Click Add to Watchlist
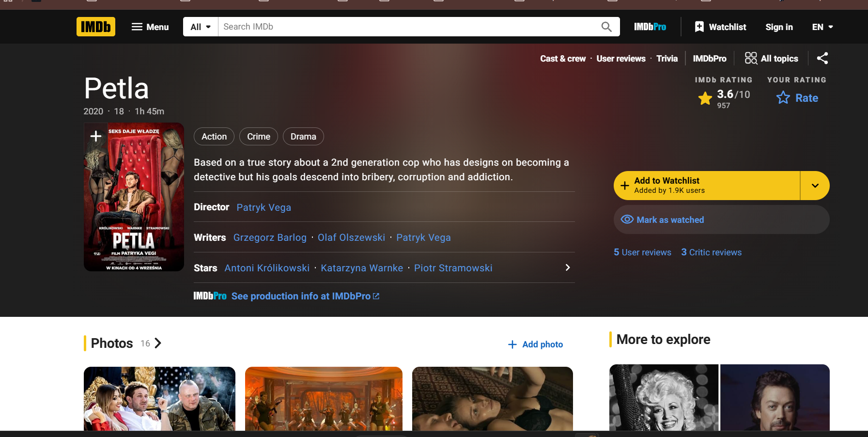Image resolution: width=868 pixels, height=437 pixels. tap(707, 186)
